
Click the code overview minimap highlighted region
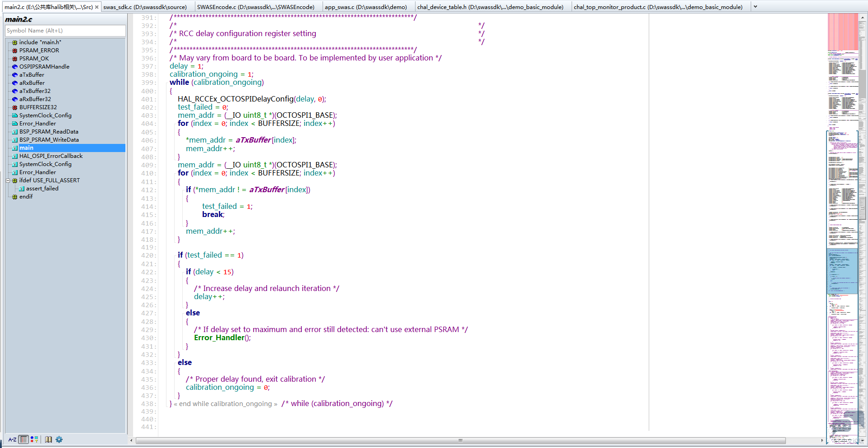pyautogui.click(x=842, y=271)
